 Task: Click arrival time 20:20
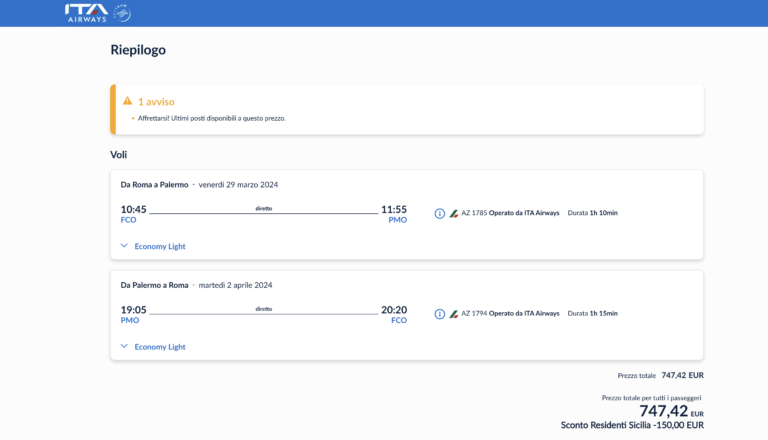394,310
